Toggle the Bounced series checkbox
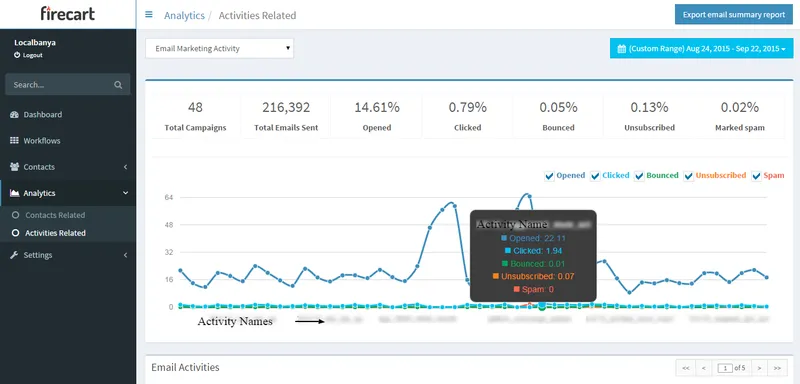Viewport: 800px width, 384px height. (x=639, y=176)
